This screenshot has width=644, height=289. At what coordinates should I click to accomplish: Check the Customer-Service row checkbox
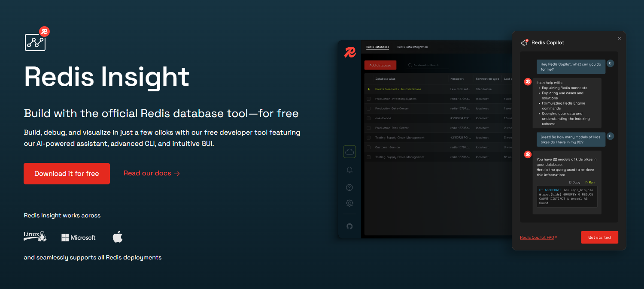point(368,148)
